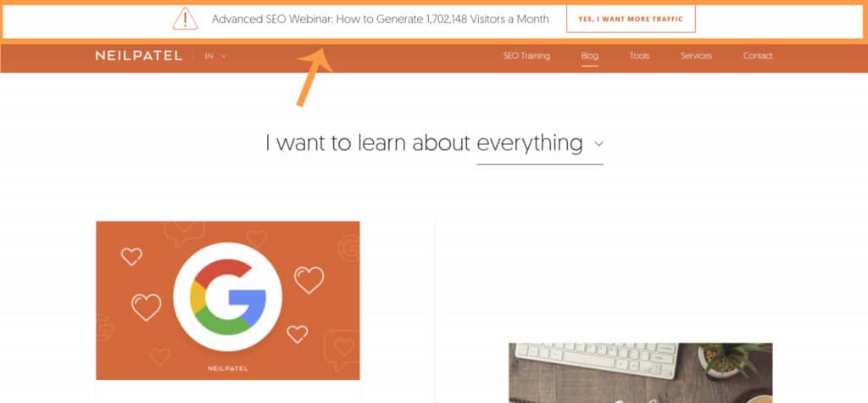The image size is (868, 403).
Task: Select the EN language label
Action: 209,56
